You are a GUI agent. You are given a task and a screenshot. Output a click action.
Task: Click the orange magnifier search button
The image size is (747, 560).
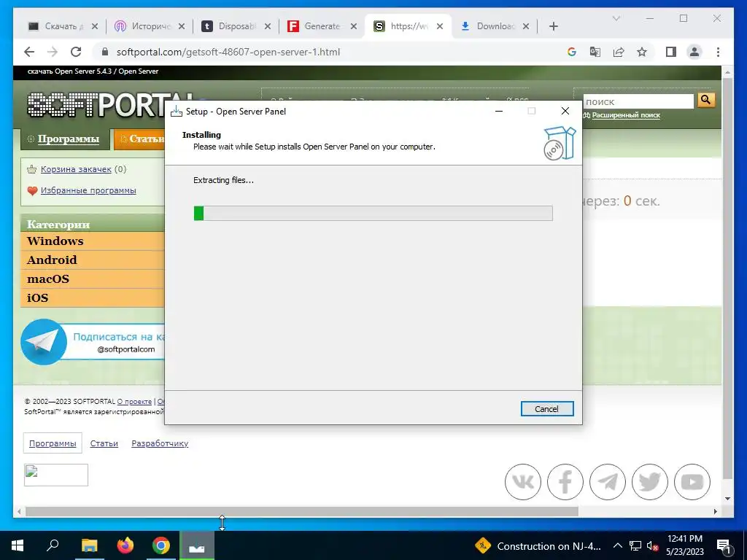706,100
